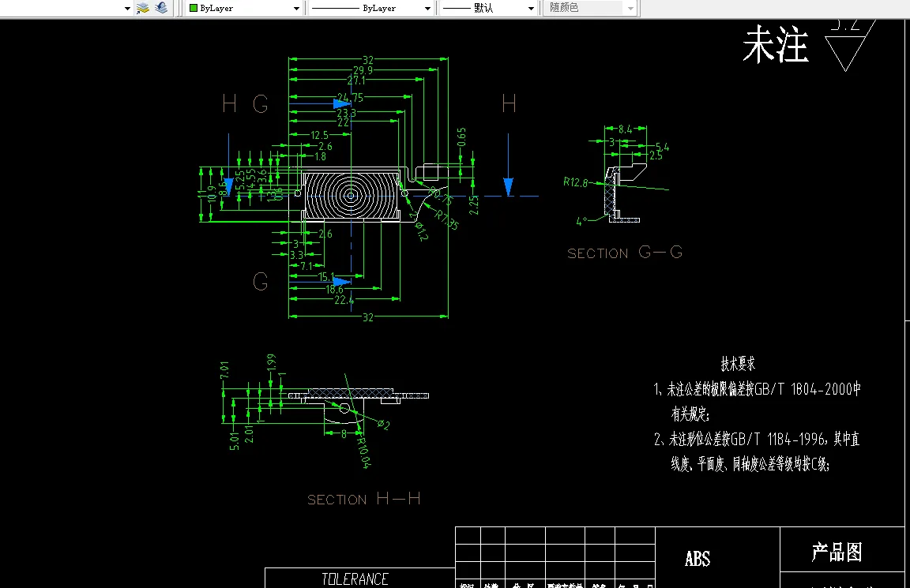Viewport: 910px width, 588px height.
Task: Select the SECTION G-G label
Action: 625,253
